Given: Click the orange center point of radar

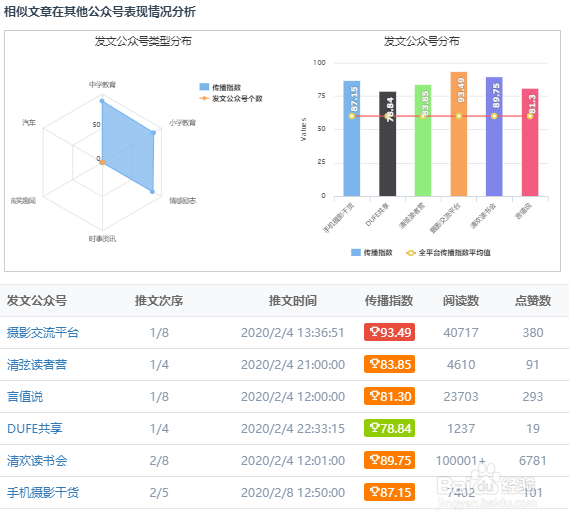Looking at the screenshot, I should pyautogui.click(x=103, y=162).
